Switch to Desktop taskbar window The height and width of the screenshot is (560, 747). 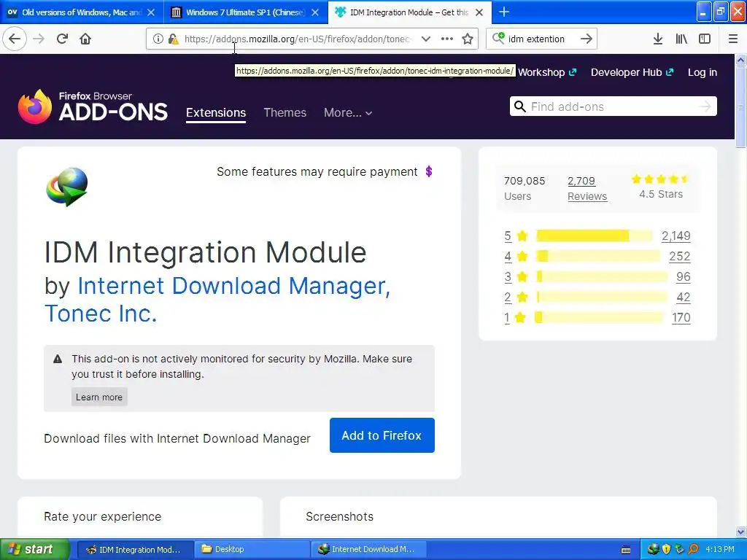point(252,550)
